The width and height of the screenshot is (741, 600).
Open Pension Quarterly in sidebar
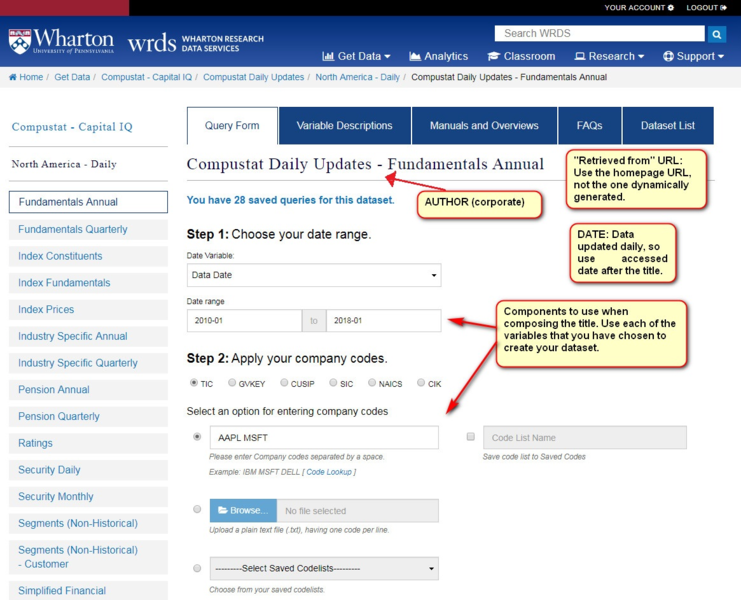[88, 416]
